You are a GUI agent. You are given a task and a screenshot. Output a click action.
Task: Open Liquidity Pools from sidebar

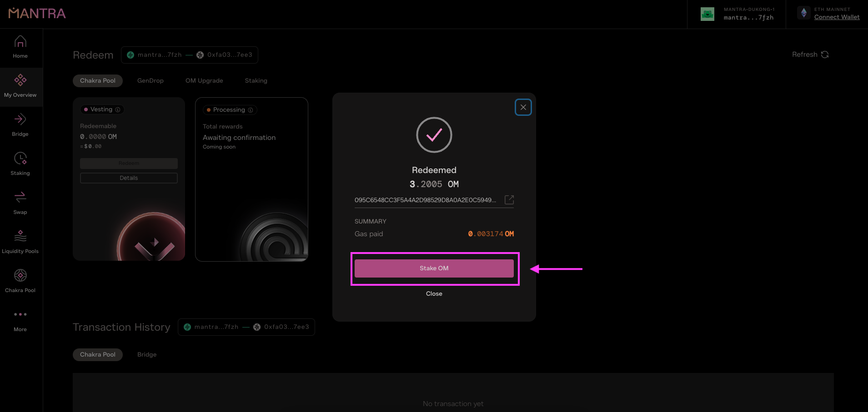(20, 243)
